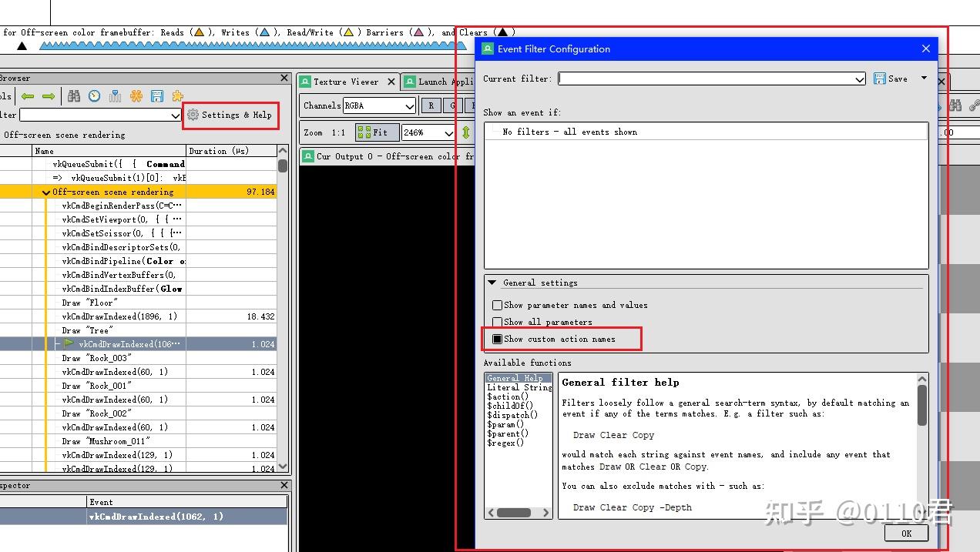Click the green forward arrow in Event Browser
980x552 pixels.
[49, 95]
